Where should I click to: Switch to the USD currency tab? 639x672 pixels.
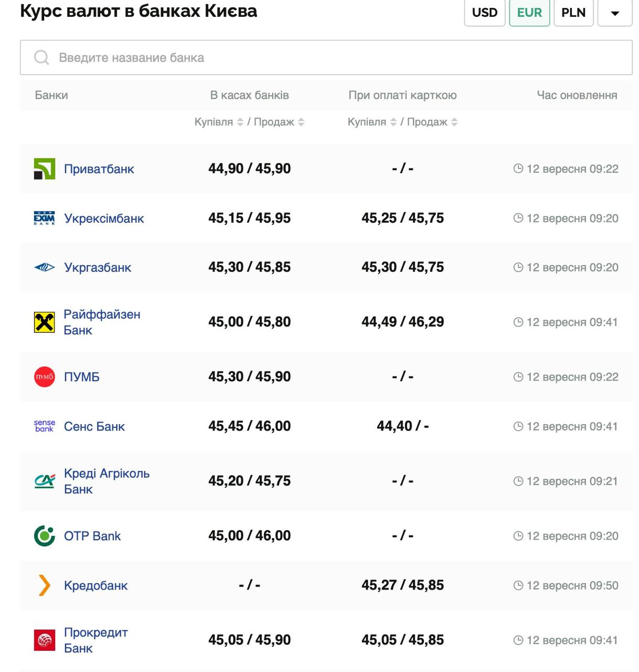pyautogui.click(x=484, y=13)
